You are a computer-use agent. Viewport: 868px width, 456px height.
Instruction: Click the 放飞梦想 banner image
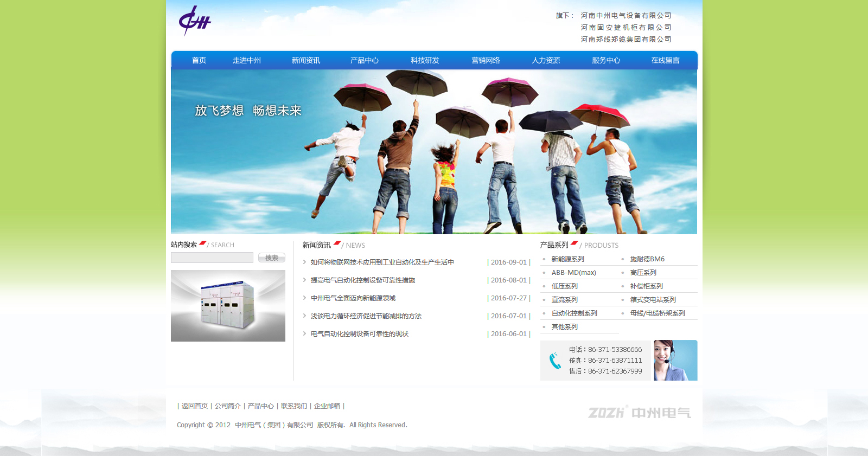point(434,152)
